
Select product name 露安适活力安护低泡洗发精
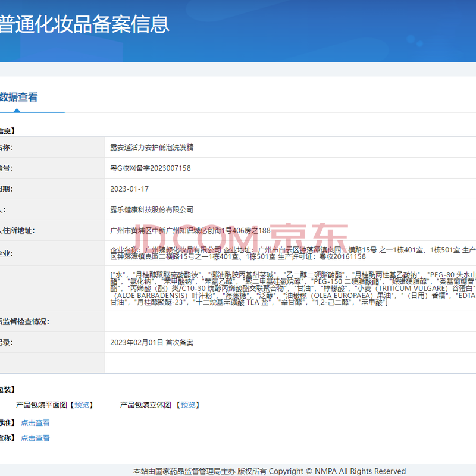pos(152,147)
